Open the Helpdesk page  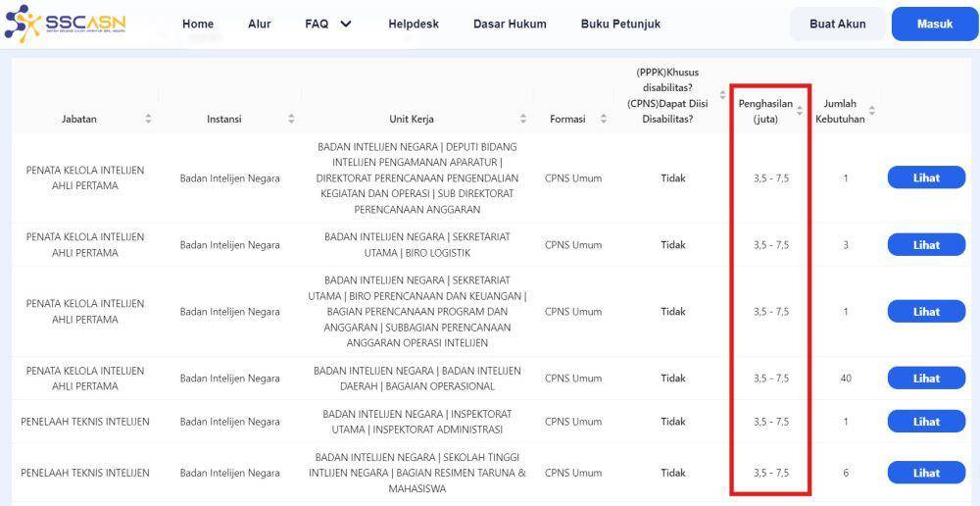pyautogui.click(x=414, y=24)
